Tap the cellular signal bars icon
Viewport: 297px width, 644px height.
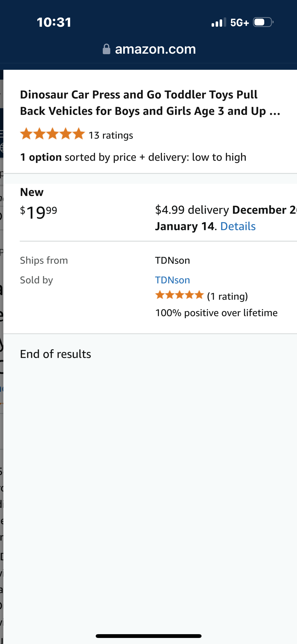coord(219,22)
